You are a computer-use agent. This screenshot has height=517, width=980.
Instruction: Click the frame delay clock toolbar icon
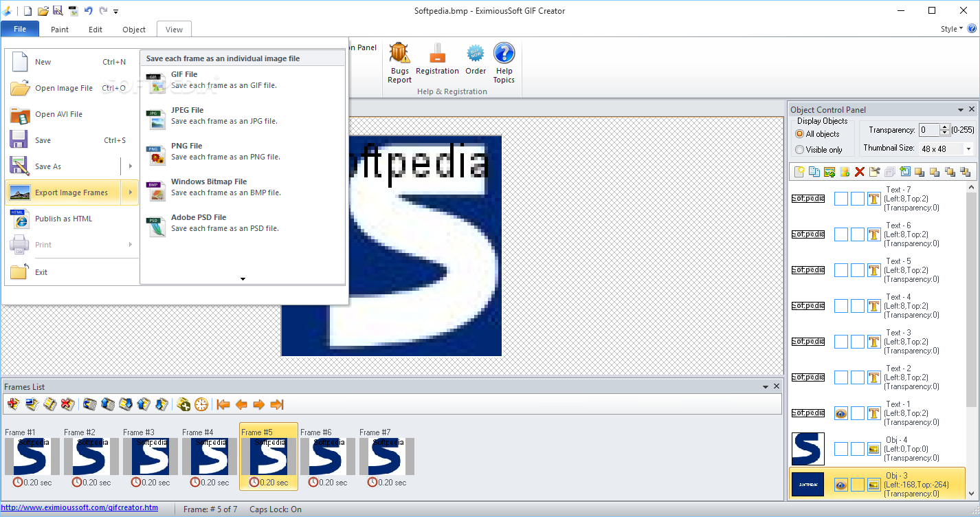[201, 404]
